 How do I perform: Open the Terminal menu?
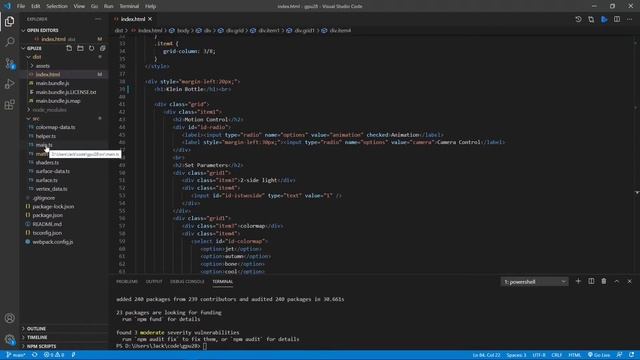coord(129,6)
